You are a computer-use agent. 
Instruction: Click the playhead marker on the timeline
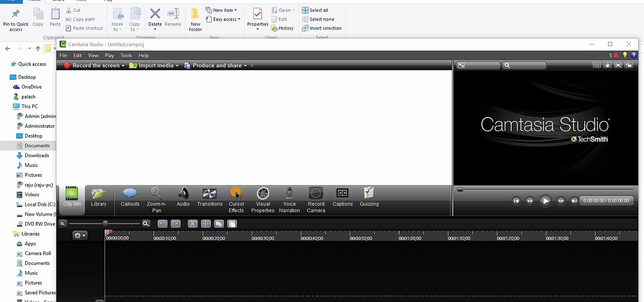pyautogui.click(x=110, y=232)
